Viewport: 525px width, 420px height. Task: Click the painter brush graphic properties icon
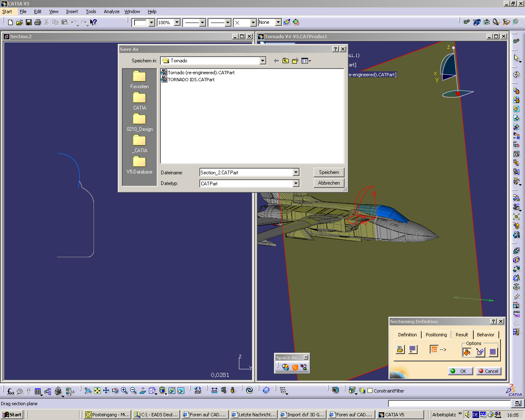(287, 22)
